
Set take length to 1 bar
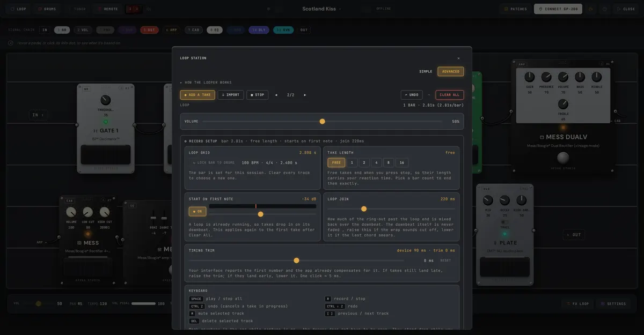click(x=352, y=162)
